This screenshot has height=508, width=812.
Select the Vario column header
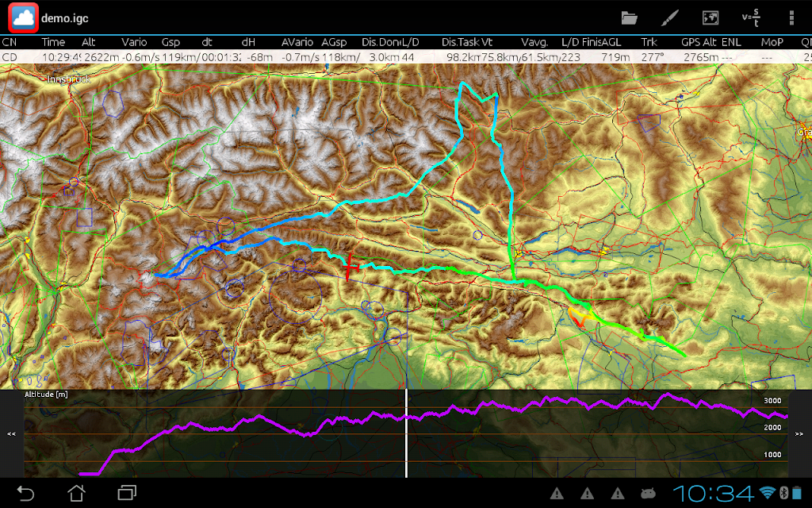(134, 42)
